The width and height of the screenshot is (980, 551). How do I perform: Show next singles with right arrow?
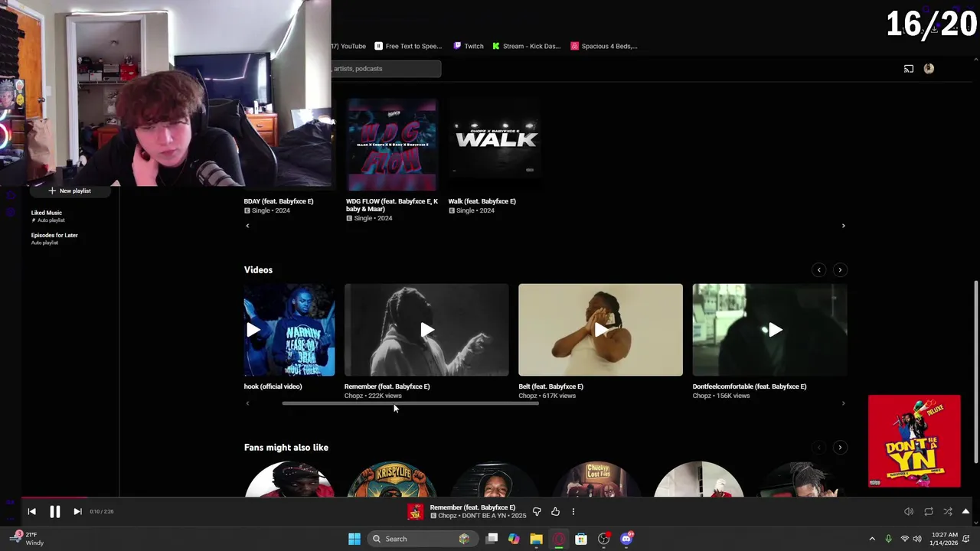[844, 226]
